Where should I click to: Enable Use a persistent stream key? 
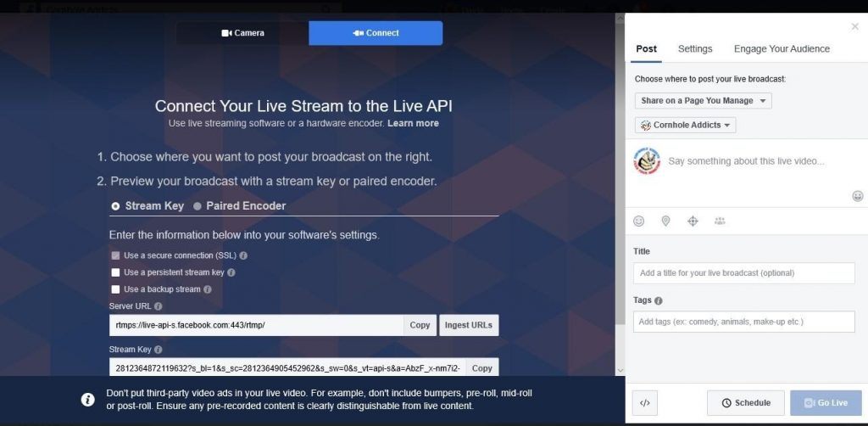pyautogui.click(x=115, y=272)
